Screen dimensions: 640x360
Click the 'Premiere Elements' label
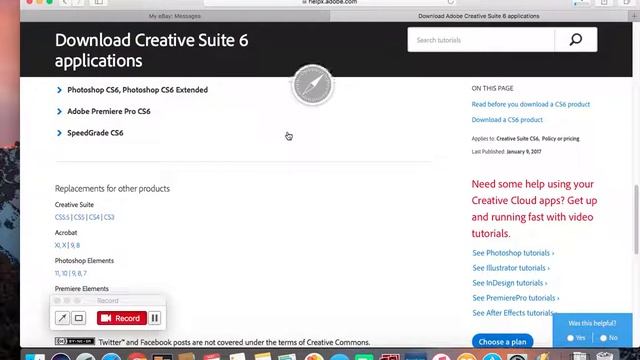(82, 289)
